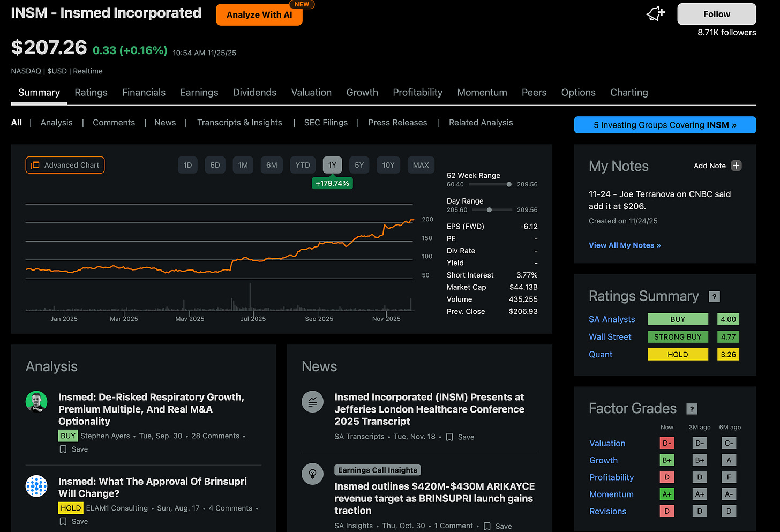Open the Options tab
Viewport: 780px width, 532px height.
[x=578, y=93]
